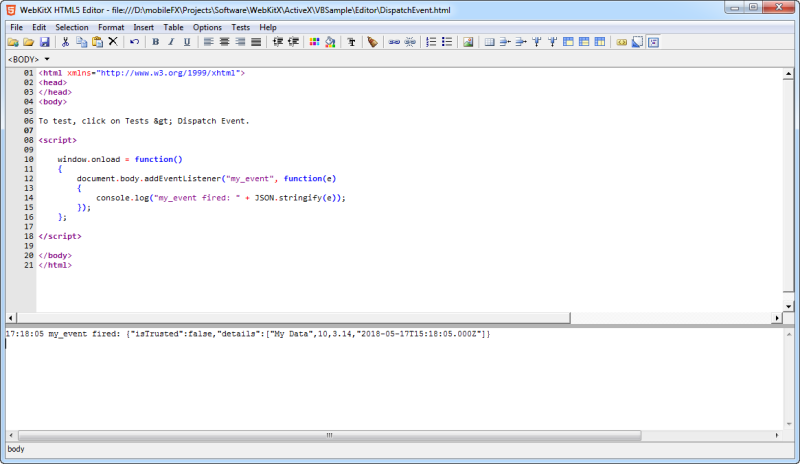The image size is (800, 464).
Task: Click the brown tag icon
Action: [372, 42]
